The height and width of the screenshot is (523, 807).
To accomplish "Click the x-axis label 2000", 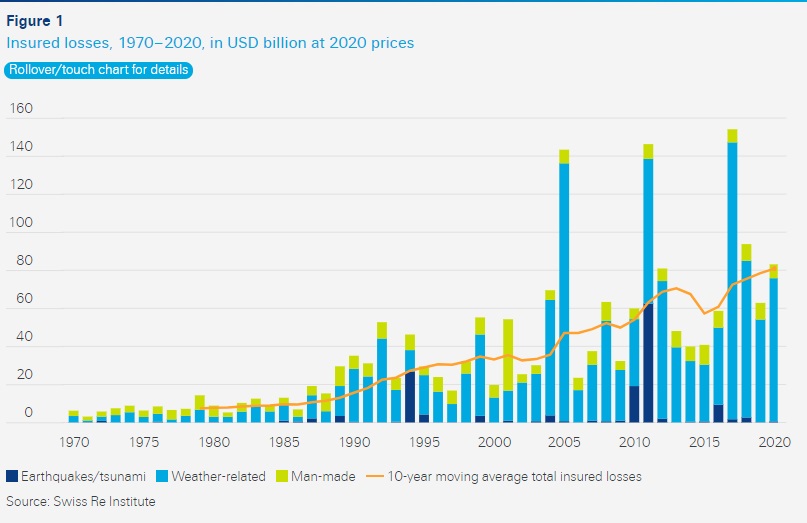I will tap(495, 442).
